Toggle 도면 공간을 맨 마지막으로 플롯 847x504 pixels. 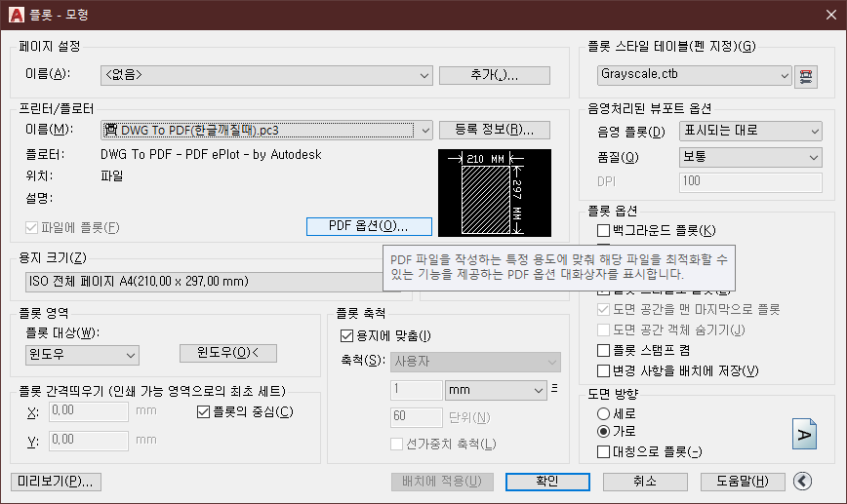tap(603, 310)
